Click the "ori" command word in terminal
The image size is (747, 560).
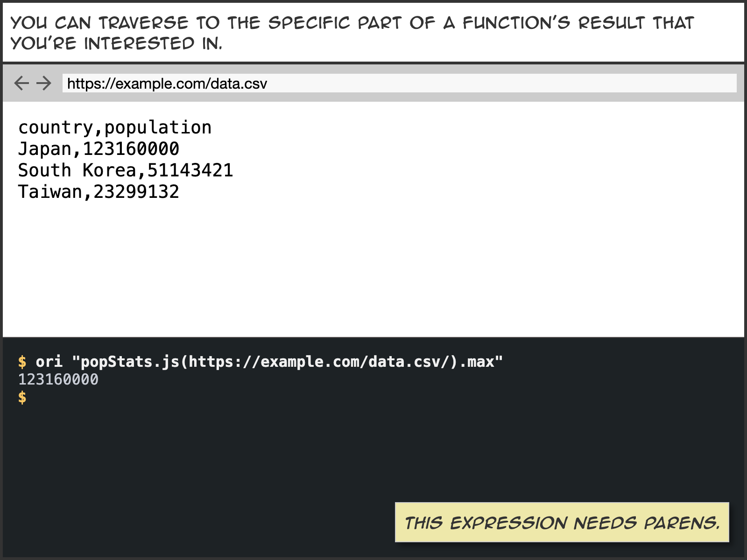click(49, 362)
